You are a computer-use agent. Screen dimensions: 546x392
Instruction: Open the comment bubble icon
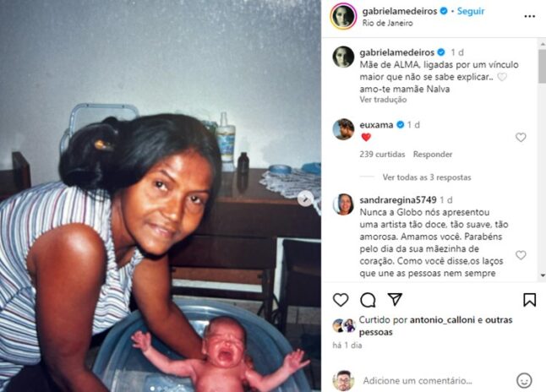click(x=368, y=300)
